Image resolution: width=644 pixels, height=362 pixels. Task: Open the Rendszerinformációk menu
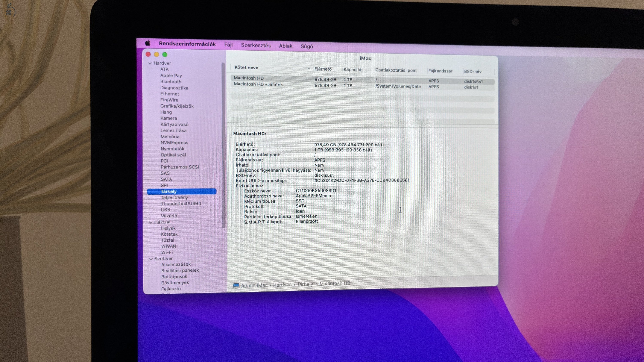click(x=187, y=44)
